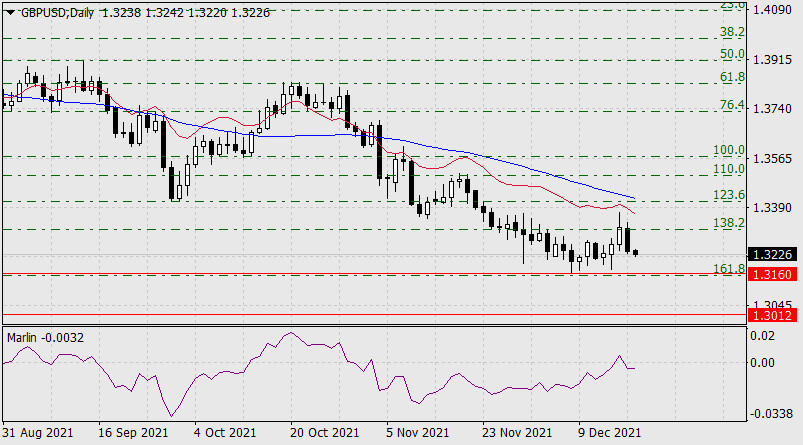Click date label 20 Oct 2021
The width and height of the screenshot is (803, 445).
click(x=325, y=433)
